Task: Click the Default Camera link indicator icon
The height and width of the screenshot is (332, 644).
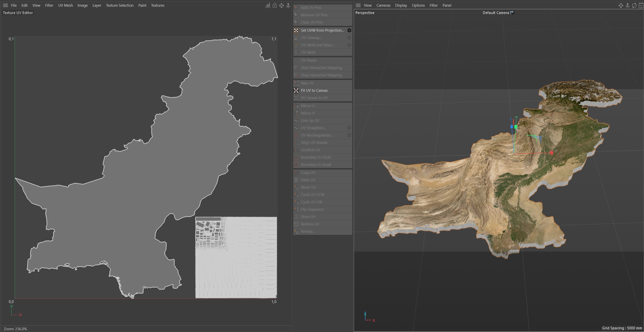Action: 512,12
